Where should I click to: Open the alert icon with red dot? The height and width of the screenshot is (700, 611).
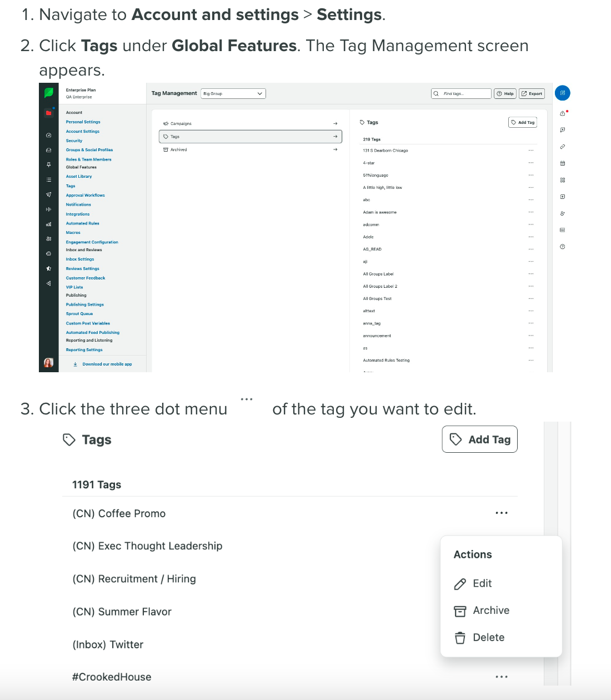coord(563,113)
